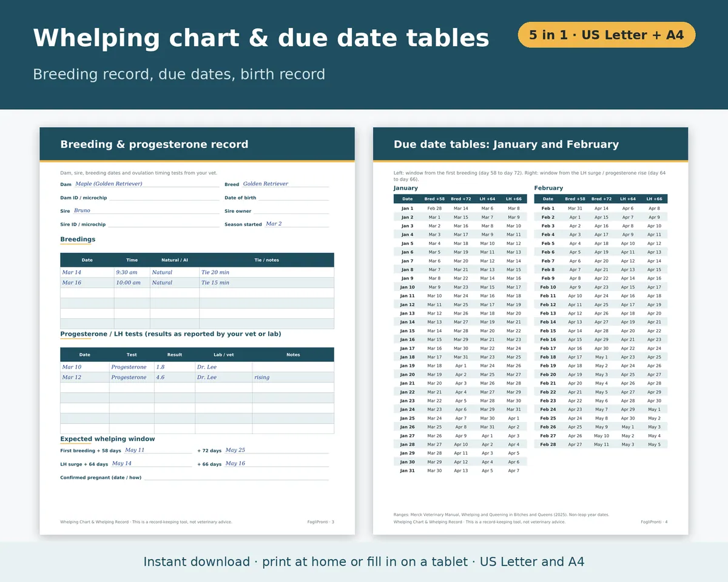
Task: Click the 'Progesterone / LH tests' section heading
Action: tap(170, 334)
